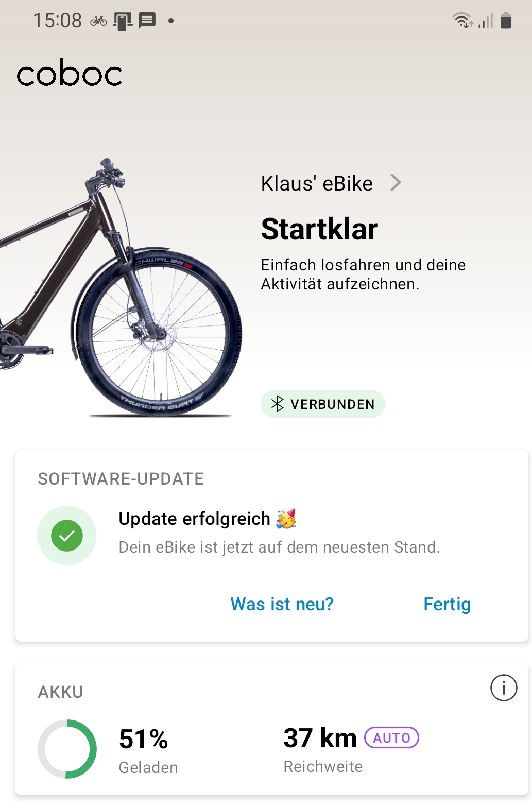Dismiss update card with Fertig

(x=447, y=604)
